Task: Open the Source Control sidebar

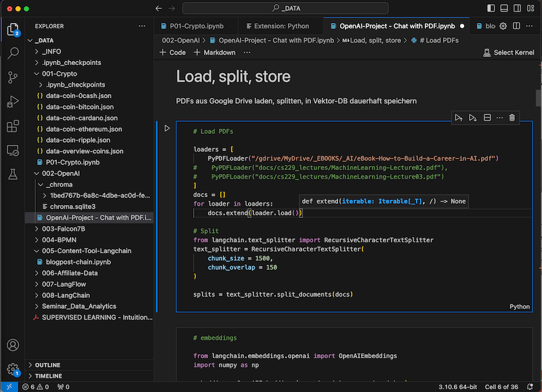Action: tap(13, 77)
